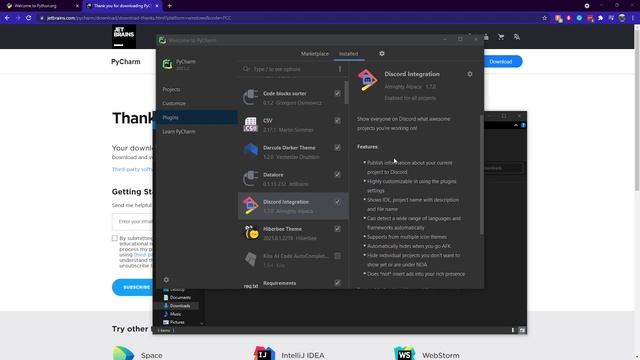Viewport: 640px width, 360px height.
Task: Go back in the browser
Action: tap(7, 18)
